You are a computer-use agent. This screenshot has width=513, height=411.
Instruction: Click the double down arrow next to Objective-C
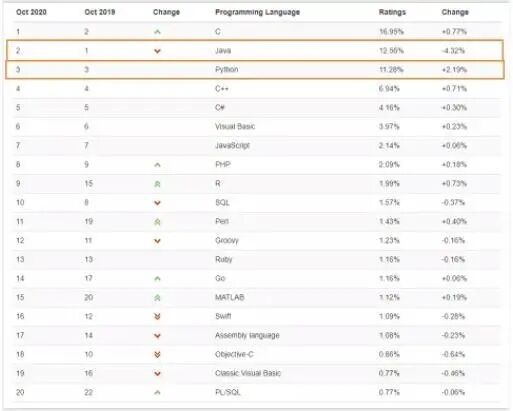pyautogui.click(x=157, y=354)
